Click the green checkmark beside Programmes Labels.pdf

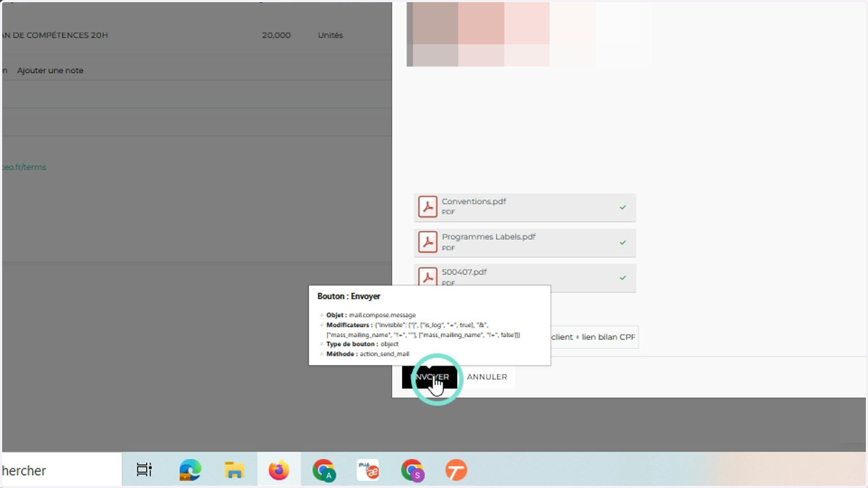coord(623,243)
